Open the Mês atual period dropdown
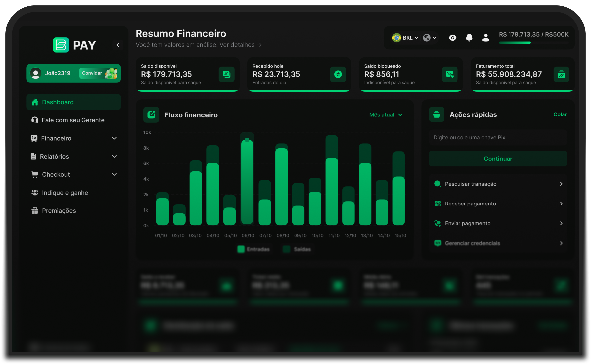The height and width of the screenshot is (364, 591). [x=386, y=115]
